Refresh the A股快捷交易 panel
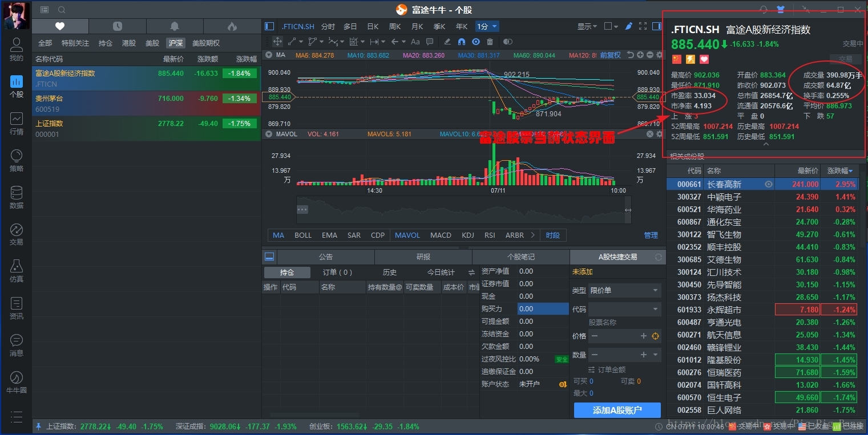Viewport: 868px width, 435px height. pyautogui.click(x=659, y=257)
